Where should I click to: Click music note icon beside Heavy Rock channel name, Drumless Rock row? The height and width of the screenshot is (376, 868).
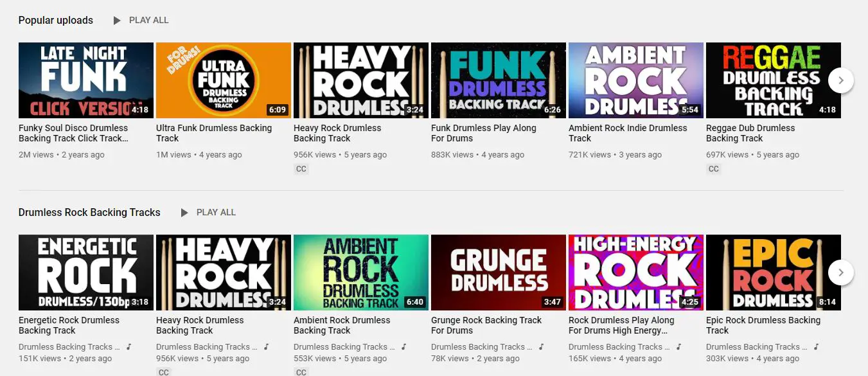point(267,347)
